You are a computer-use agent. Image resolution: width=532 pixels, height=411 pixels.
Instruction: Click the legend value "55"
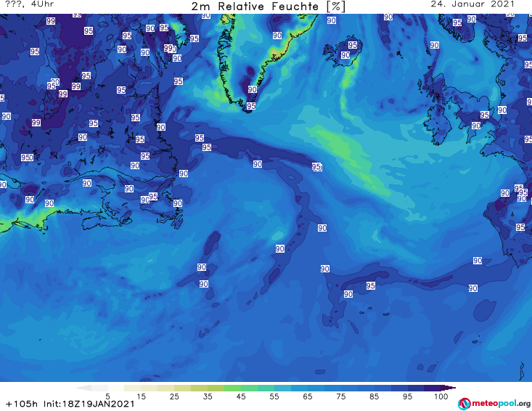point(274,396)
